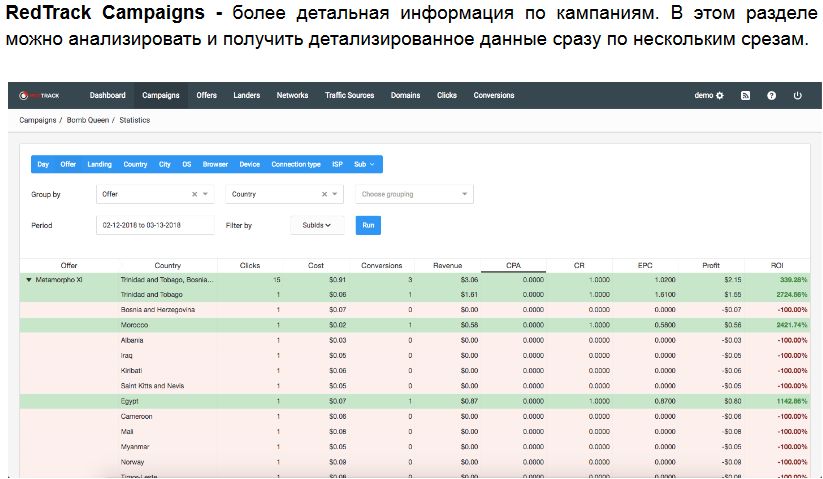The width and height of the screenshot is (823, 479).
Task: Sort table by CR column
Action: [x=579, y=265]
